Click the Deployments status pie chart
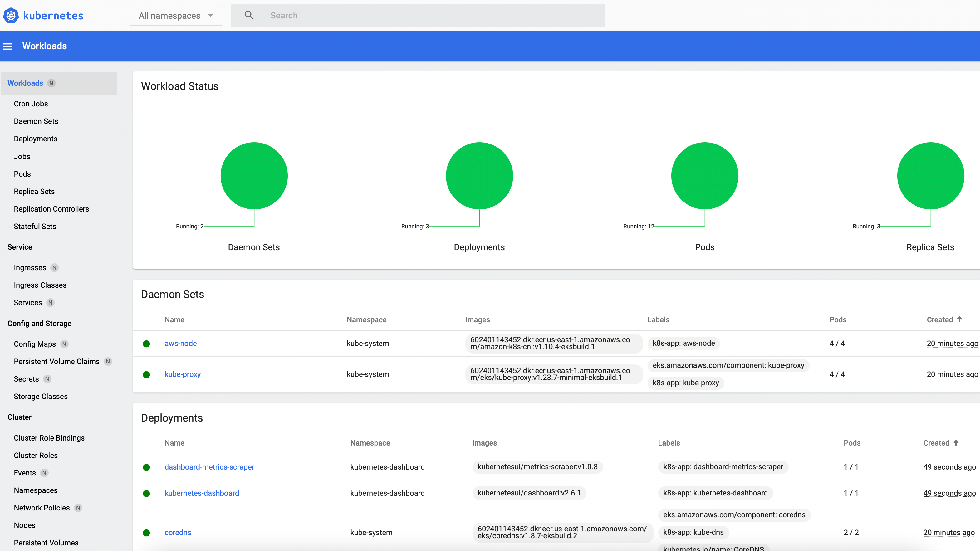The width and height of the screenshot is (980, 551). (479, 176)
